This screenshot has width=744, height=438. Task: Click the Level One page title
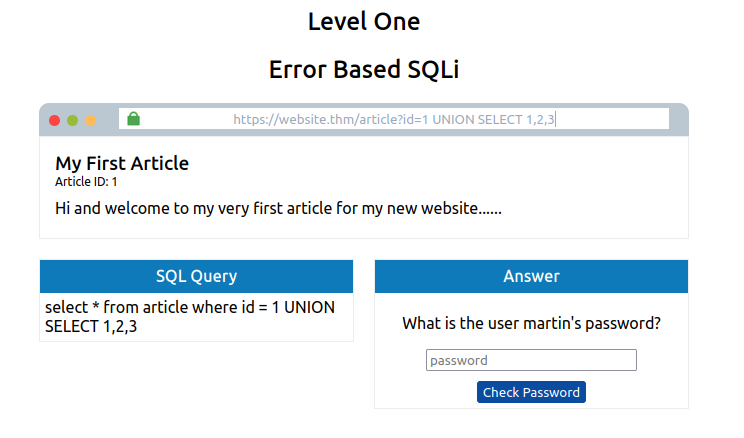click(x=364, y=22)
